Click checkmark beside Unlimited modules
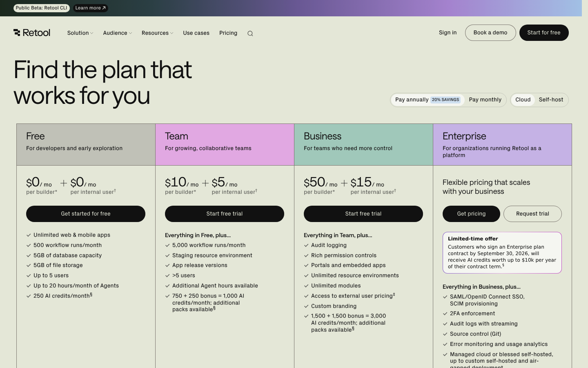The height and width of the screenshot is (368, 588). tap(306, 286)
